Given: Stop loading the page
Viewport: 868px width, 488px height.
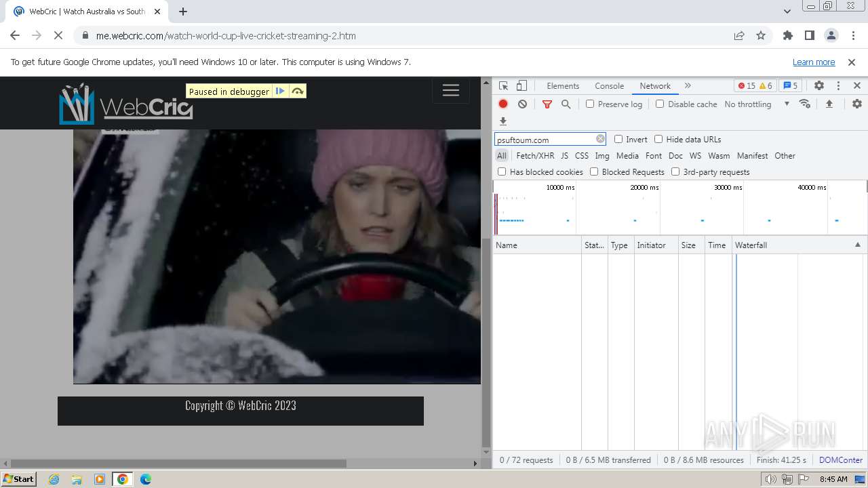Looking at the screenshot, I should (x=58, y=36).
